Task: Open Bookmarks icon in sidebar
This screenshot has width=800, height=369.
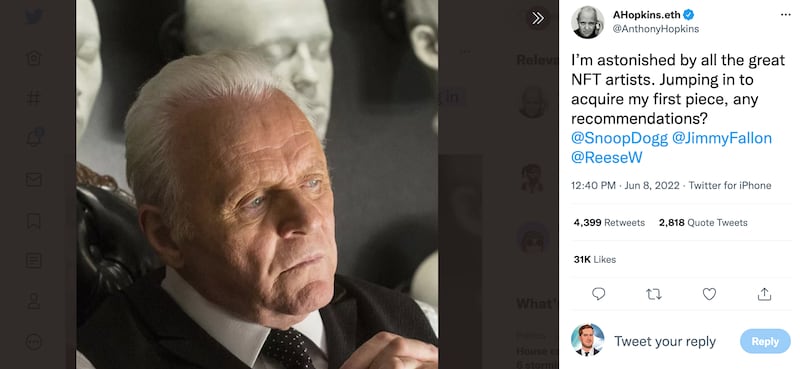Action: point(34,220)
